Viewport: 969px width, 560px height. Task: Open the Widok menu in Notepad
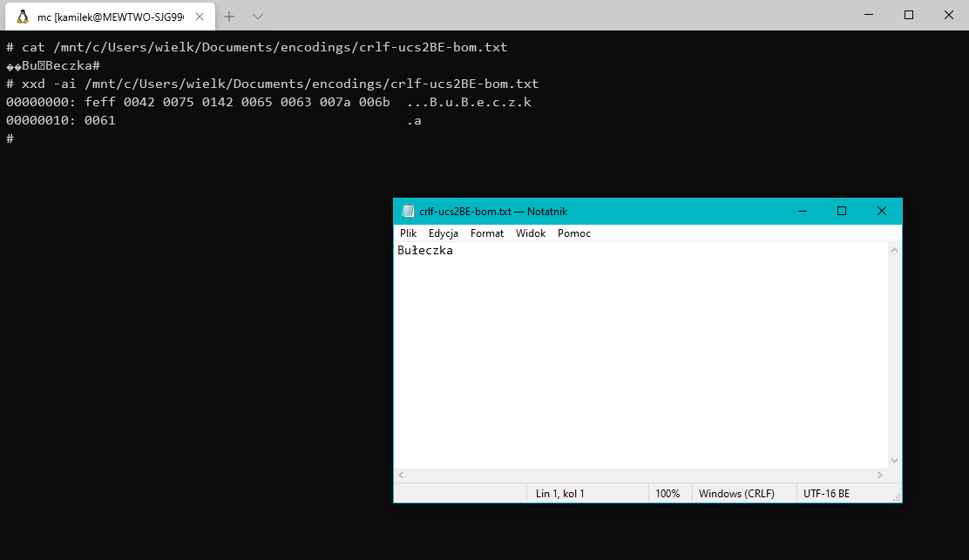[530, 233]
